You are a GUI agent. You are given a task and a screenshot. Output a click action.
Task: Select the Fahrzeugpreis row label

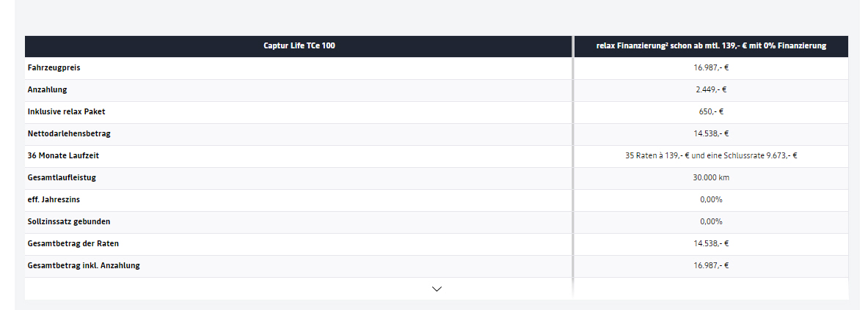click(54, 68)
